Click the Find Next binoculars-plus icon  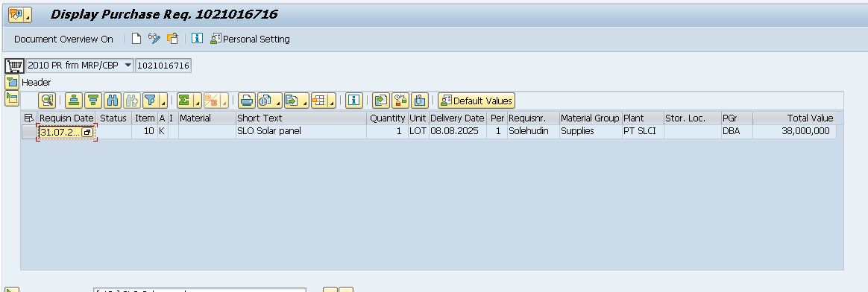[131, 101]
